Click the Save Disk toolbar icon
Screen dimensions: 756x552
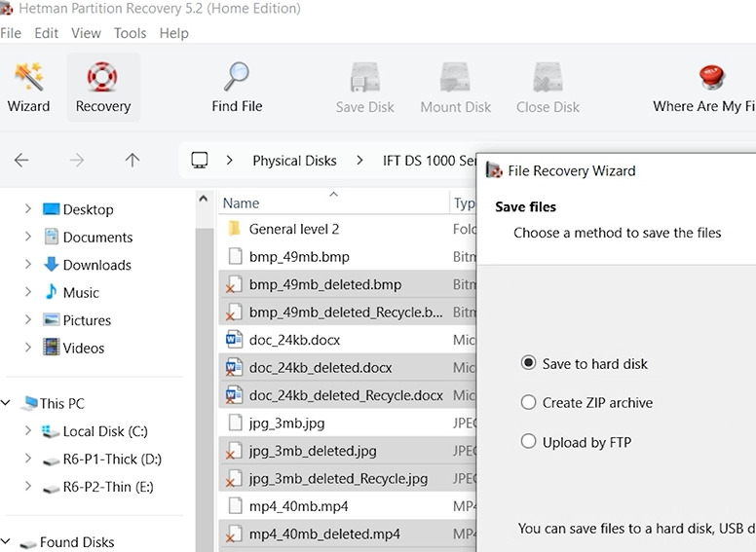point(365,77)
